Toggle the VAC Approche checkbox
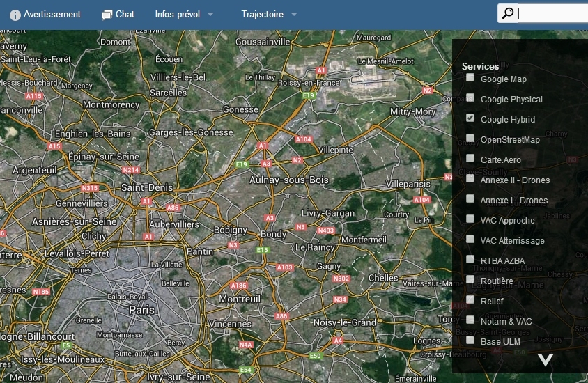 [x=470, y=219]
